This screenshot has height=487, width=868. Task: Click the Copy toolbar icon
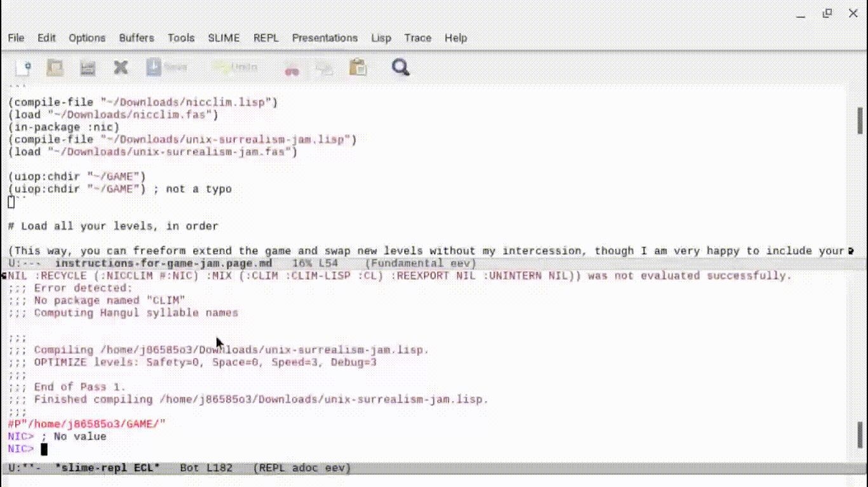[325, 68]
